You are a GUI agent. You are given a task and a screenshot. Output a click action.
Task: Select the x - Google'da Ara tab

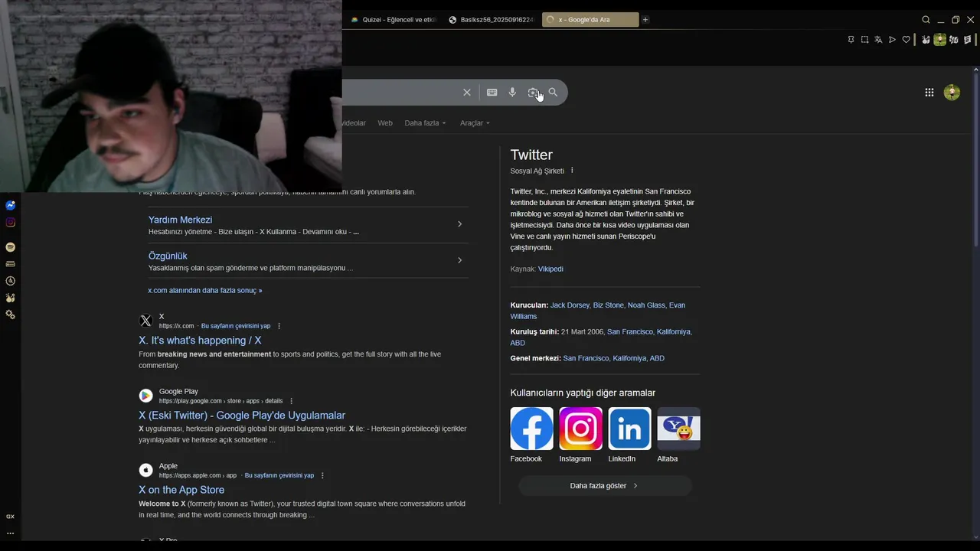pyautogui.click(x=590, y=20)
